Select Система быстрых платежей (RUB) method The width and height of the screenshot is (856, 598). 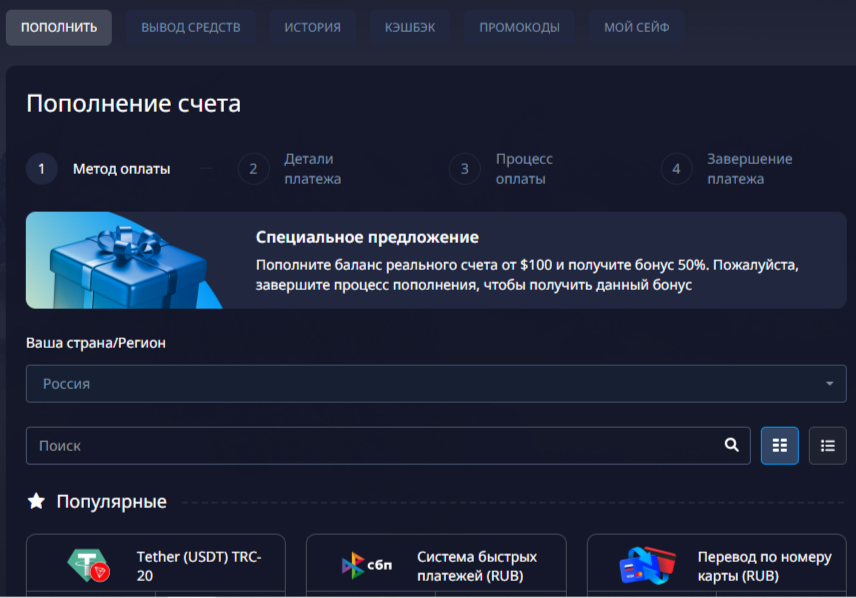point(477,566)
